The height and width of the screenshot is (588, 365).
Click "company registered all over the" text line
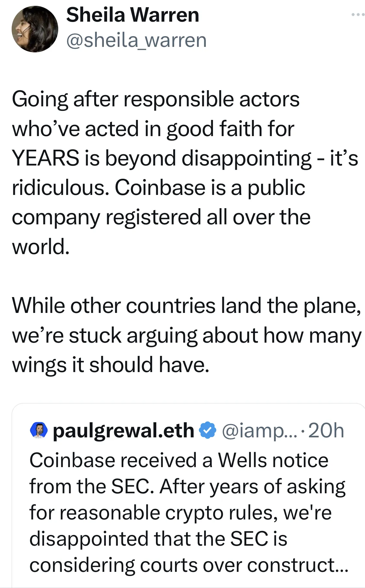[x=161, y=217]
